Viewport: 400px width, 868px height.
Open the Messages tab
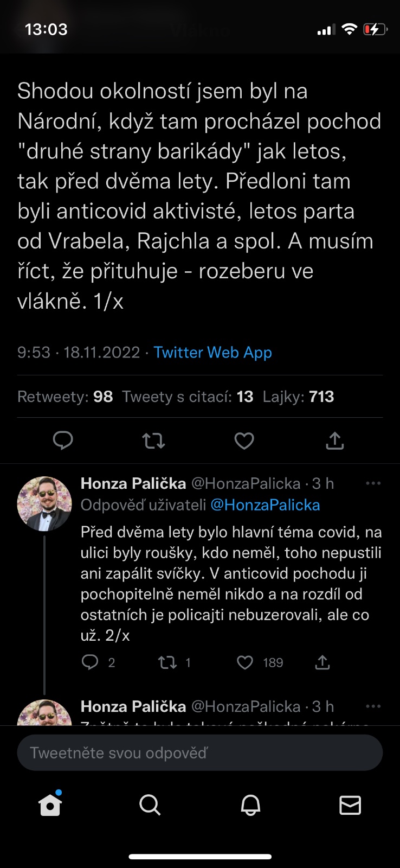[350, 805]
